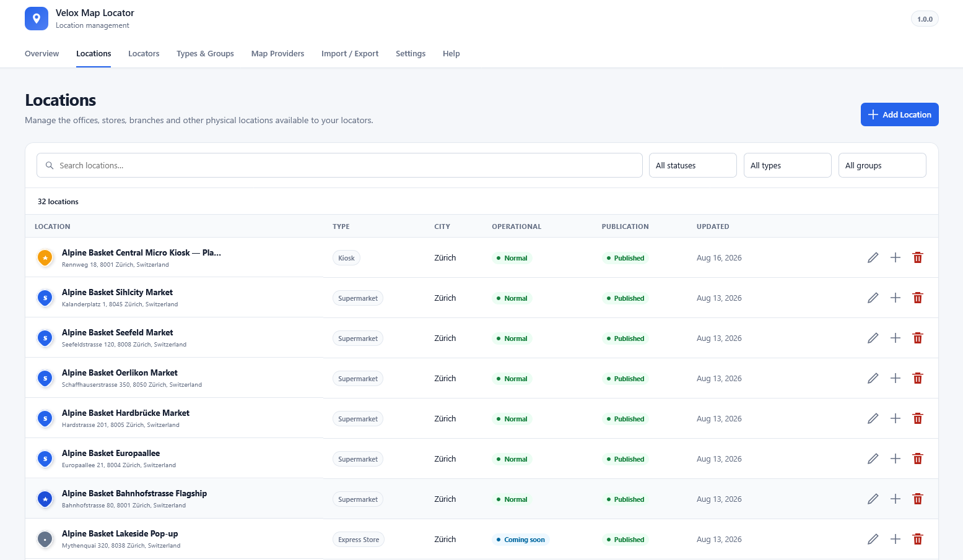Open the All types filter dropdown
Image resolution: width=963 pixels, height=560 pixels.
pos(788,165)
